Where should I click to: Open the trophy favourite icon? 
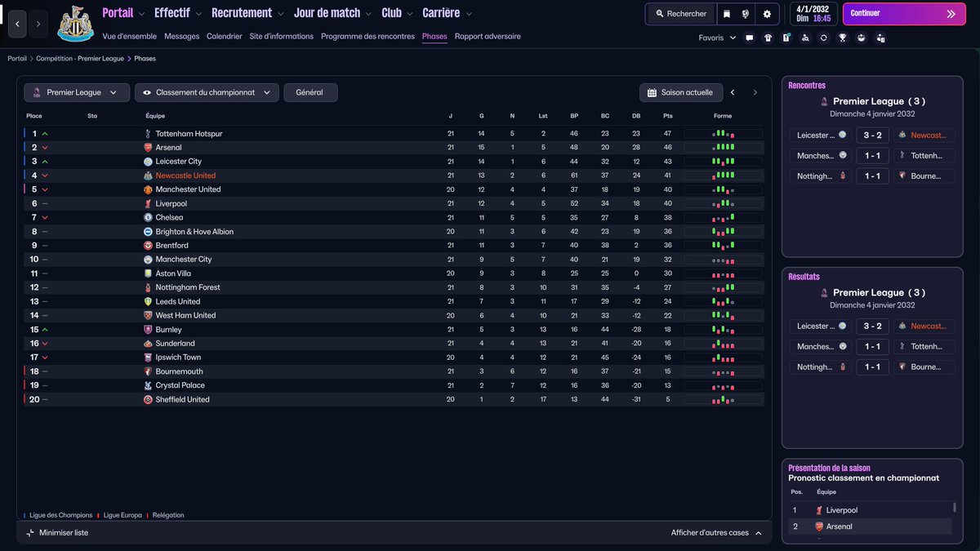(843, 38)
